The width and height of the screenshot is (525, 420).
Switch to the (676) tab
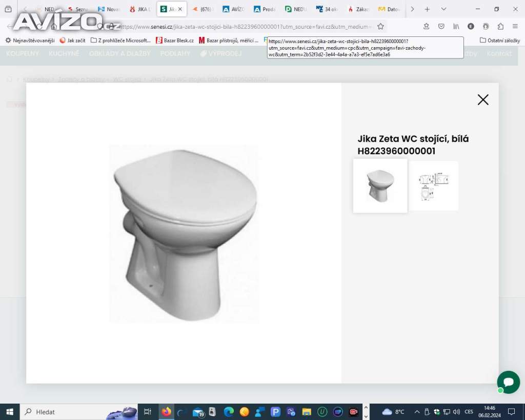[203, 9]
